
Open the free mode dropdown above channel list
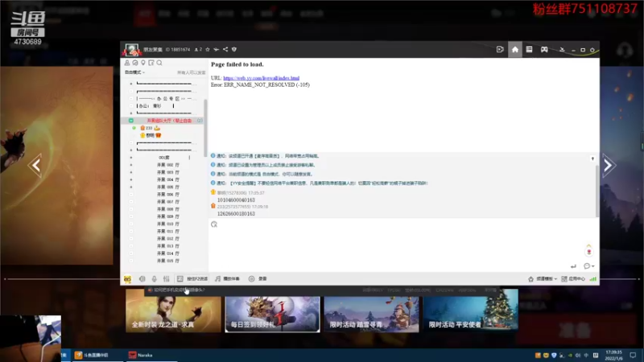point(135,72)
